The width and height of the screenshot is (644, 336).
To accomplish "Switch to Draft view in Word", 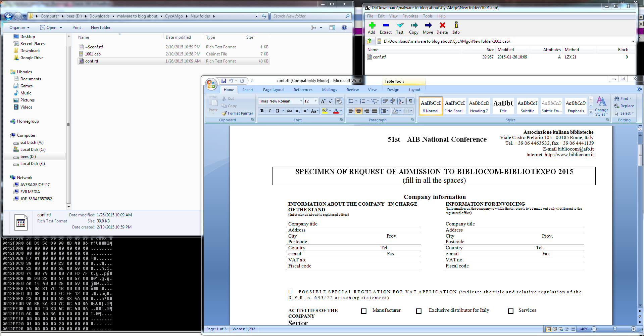I will pos(573,329).
